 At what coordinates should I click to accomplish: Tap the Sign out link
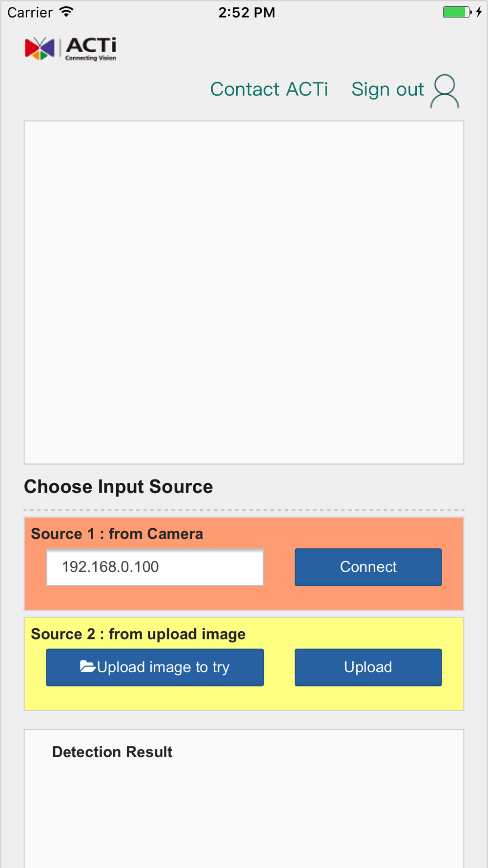(x=387, y=89)
